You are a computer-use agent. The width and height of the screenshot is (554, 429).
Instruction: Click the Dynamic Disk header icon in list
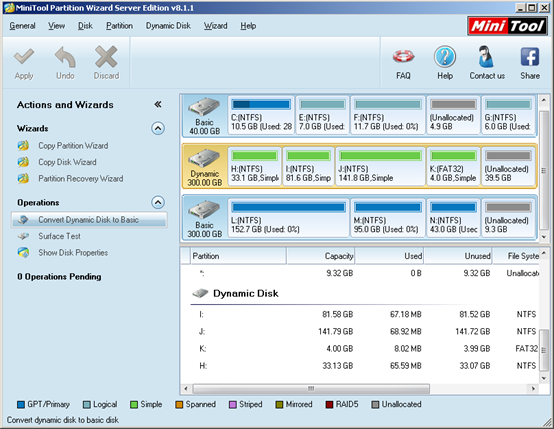pos(200,293)
